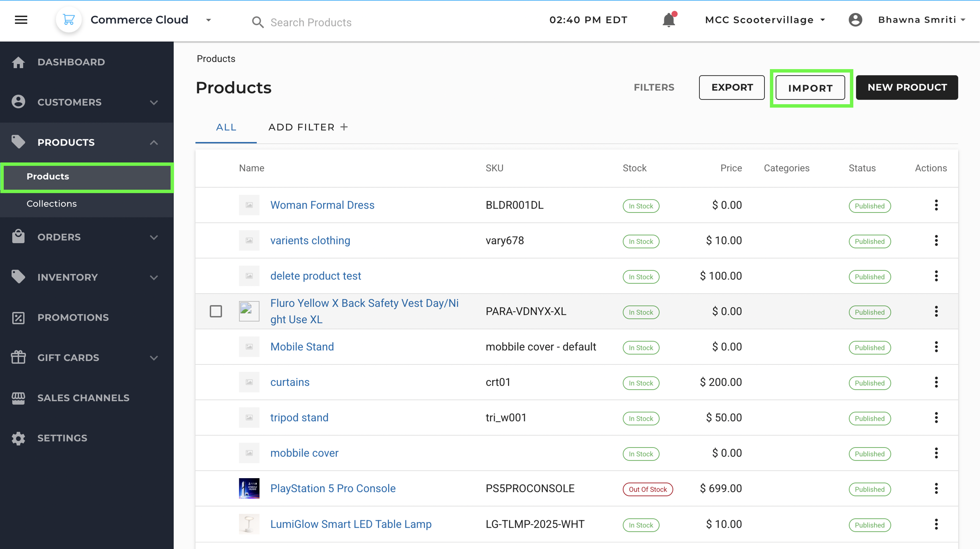Expand the Customers sidebar section
The width and height of the screenshot is (980, 549).
154,102
